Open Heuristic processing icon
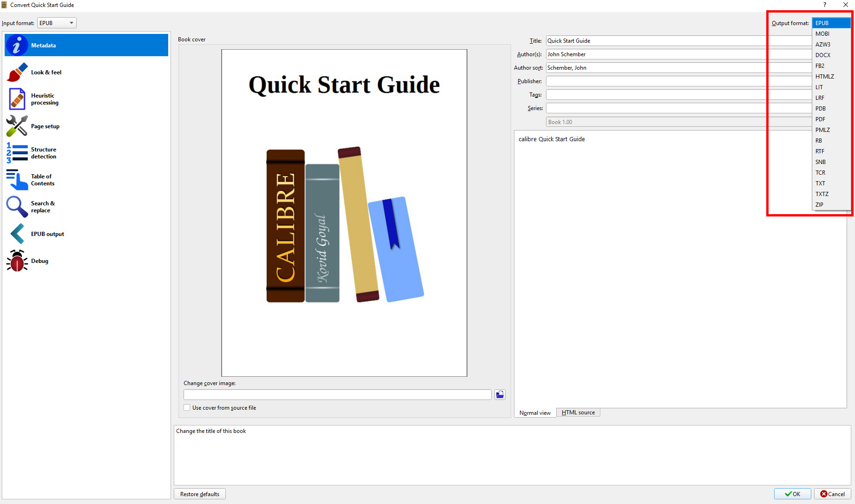The width and height of the screenshot is (855, 504). [x=17, y=99]
